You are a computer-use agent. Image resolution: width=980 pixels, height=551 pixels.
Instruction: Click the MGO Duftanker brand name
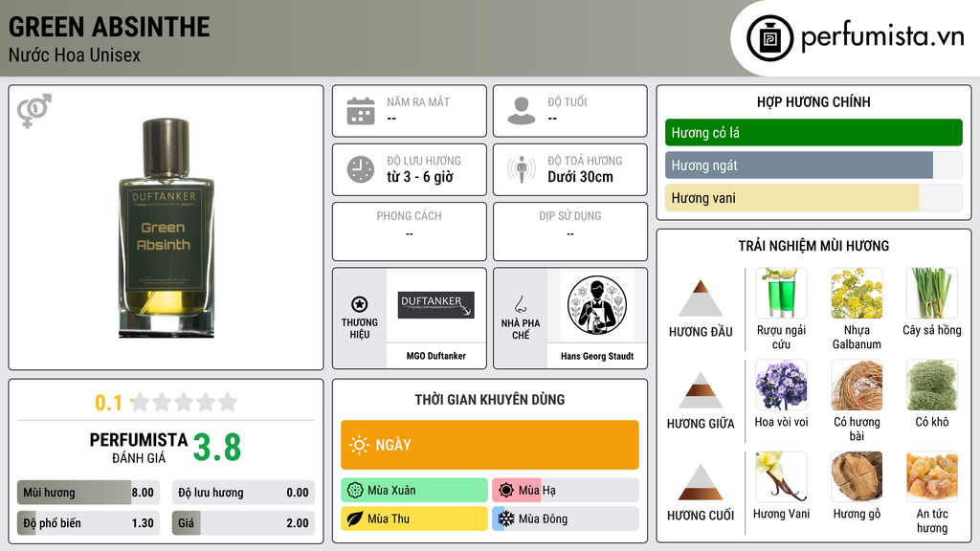tap(436, 356)
